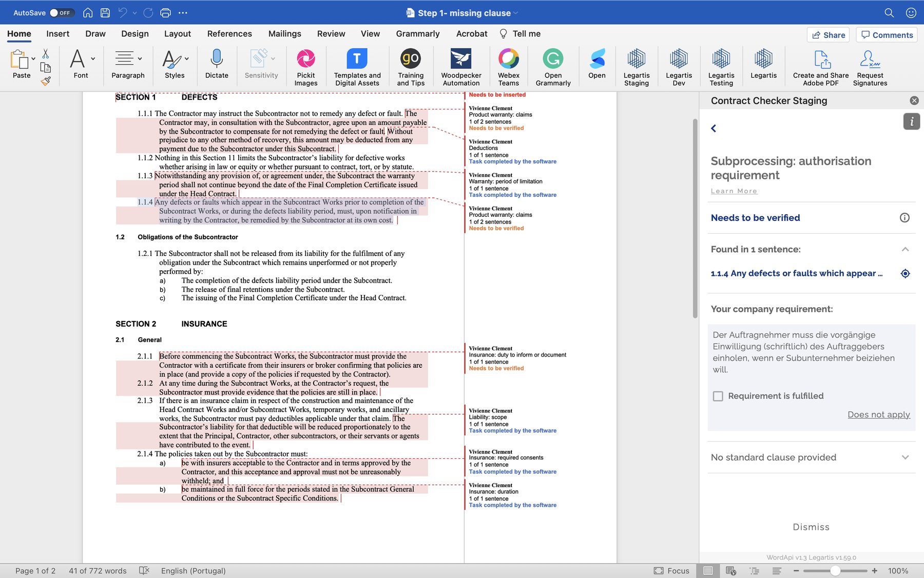Open the Insert tab
Viewport: 924px width, 578px height.
pos(57,34)
